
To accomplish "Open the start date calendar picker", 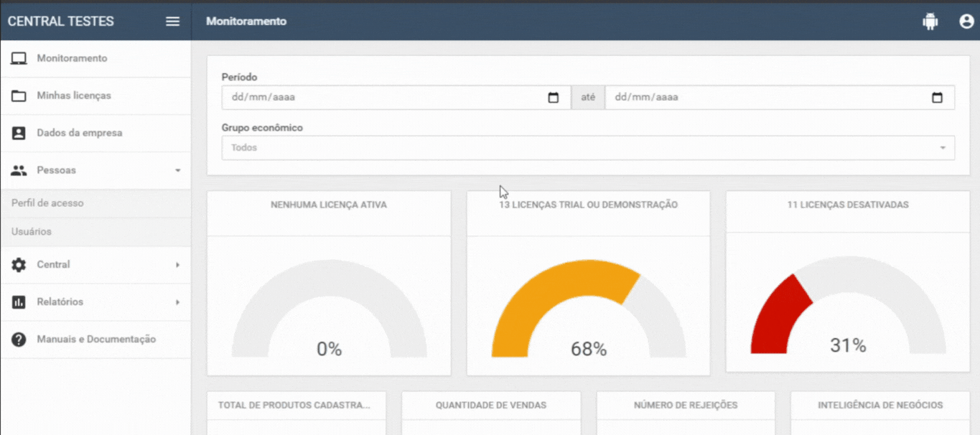I will [553, 98].
